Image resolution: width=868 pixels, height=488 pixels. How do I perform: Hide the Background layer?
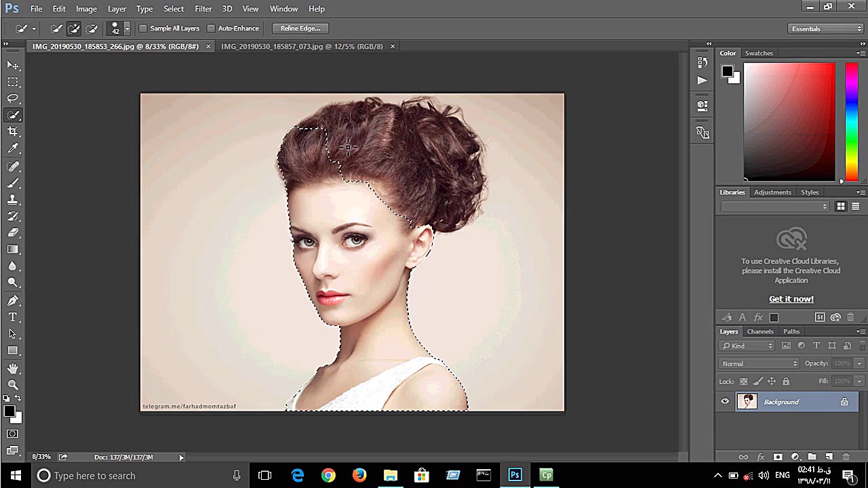click(x=725, y=402)
